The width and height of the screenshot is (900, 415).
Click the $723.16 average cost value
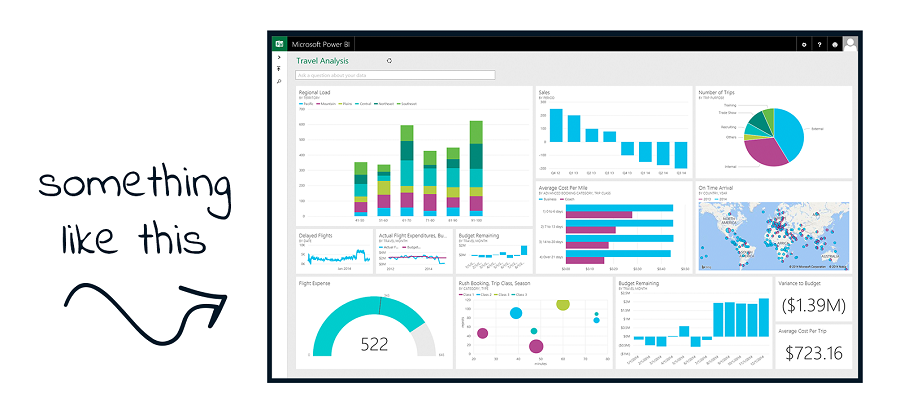pyautogui.click(x=813, y=353)
